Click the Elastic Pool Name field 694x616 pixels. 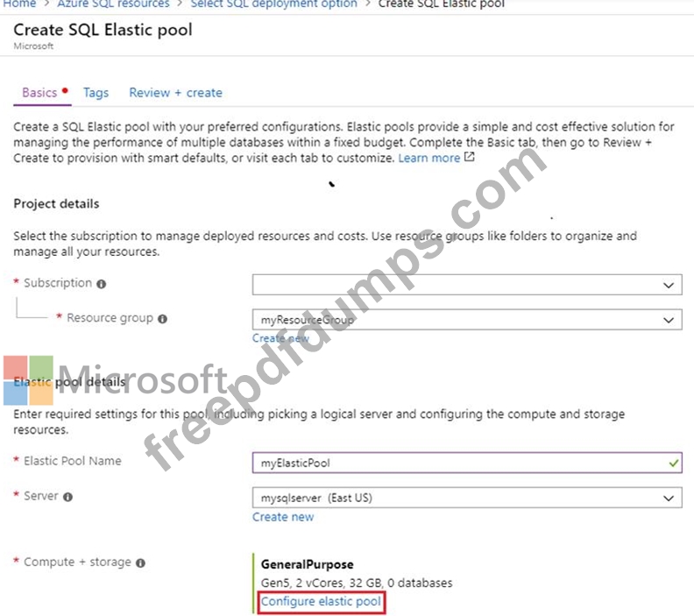[x=467, y=463]
